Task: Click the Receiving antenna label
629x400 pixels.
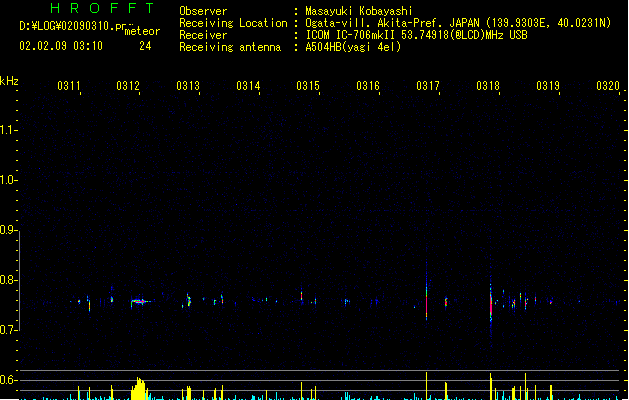Action: (230, 47)
